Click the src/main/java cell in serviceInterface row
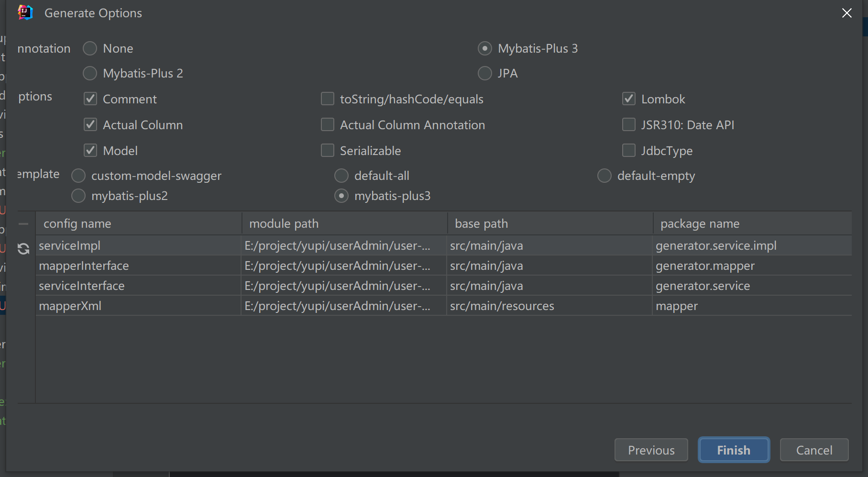This screenshot has width=868, height=477. [x=549, y=286]
